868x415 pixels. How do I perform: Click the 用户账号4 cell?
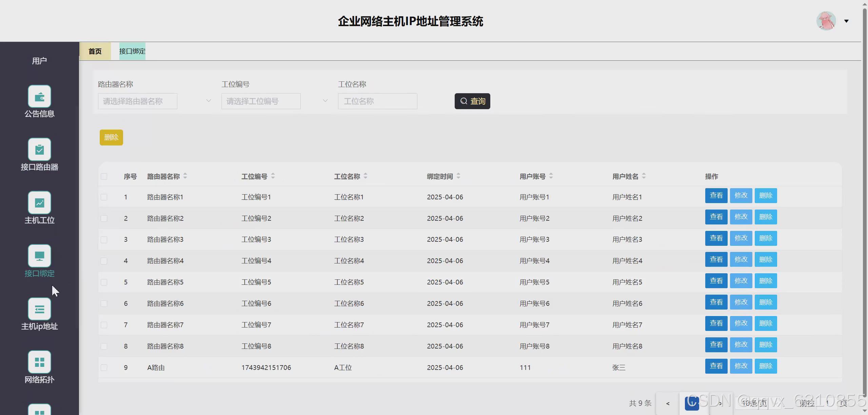[534, 261]
